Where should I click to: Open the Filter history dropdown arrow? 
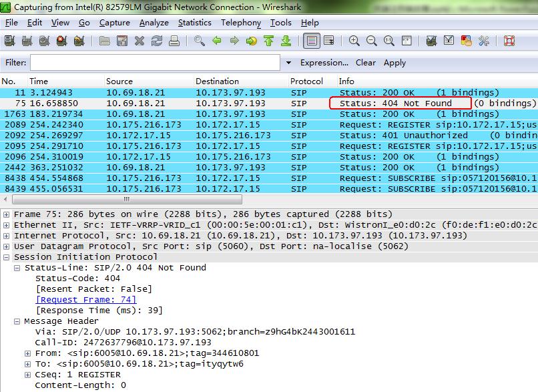(x=288, y=63)
